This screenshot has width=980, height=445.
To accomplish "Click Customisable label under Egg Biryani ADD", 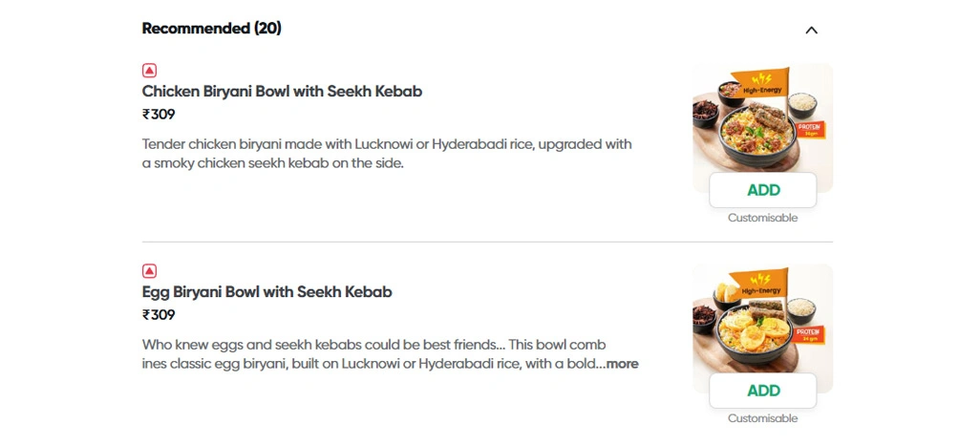I will (x=762, y=418).
